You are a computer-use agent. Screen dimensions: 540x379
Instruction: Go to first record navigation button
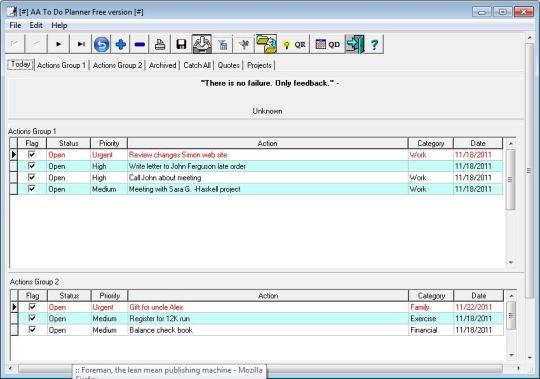15,44
